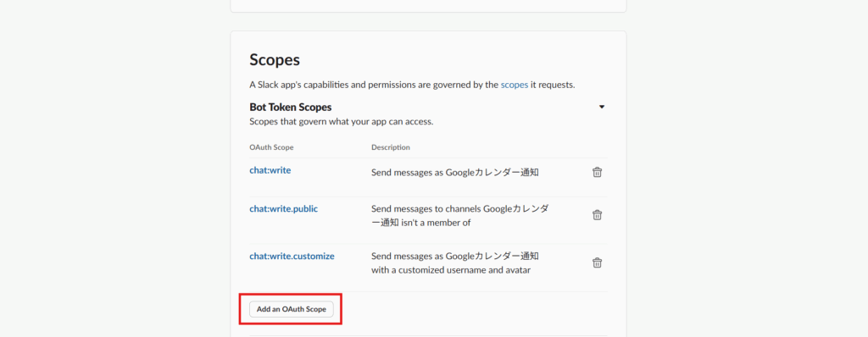Image resolution: width=868 pixels, height=337 pixels.
Task: Select the chat:write description text
Action: (x=455, y=172)
